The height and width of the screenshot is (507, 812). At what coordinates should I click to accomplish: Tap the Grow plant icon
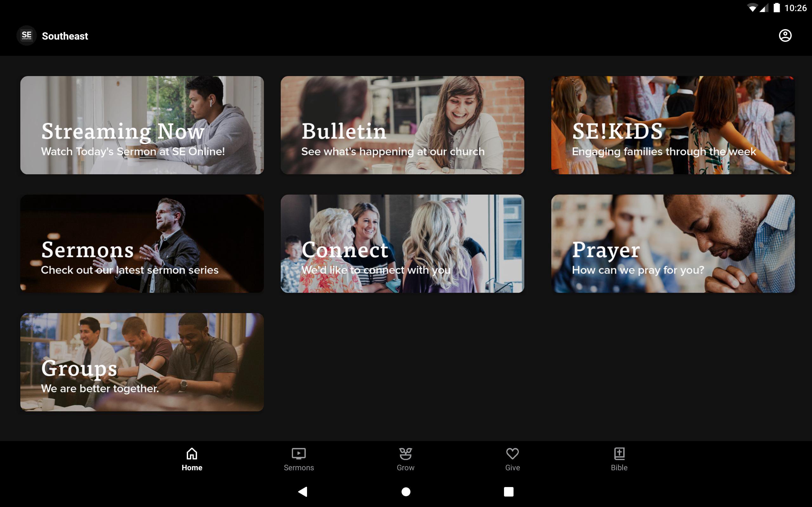[x=405, y=454]
